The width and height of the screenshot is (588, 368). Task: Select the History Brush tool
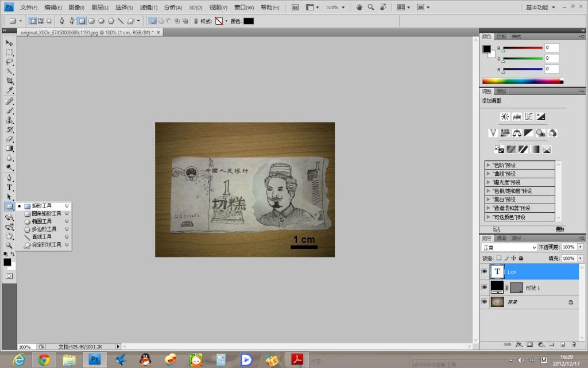tap(9, 129)
